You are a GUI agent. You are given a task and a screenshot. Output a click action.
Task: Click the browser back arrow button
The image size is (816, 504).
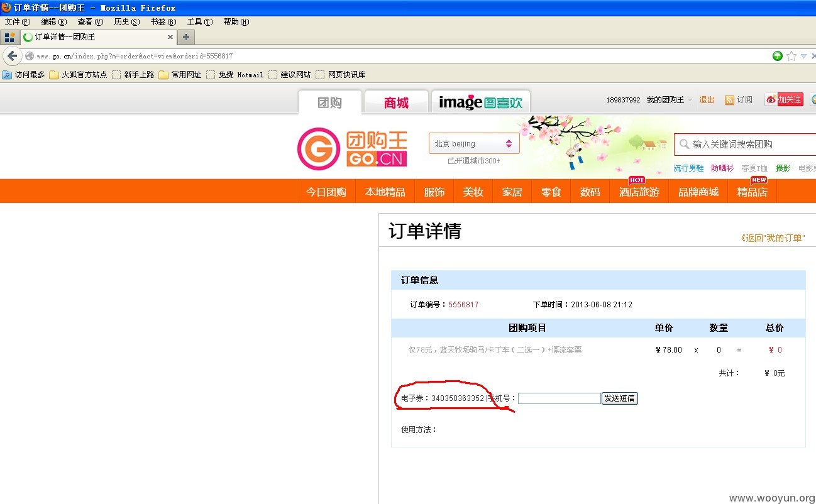click(x=12, y=56)
